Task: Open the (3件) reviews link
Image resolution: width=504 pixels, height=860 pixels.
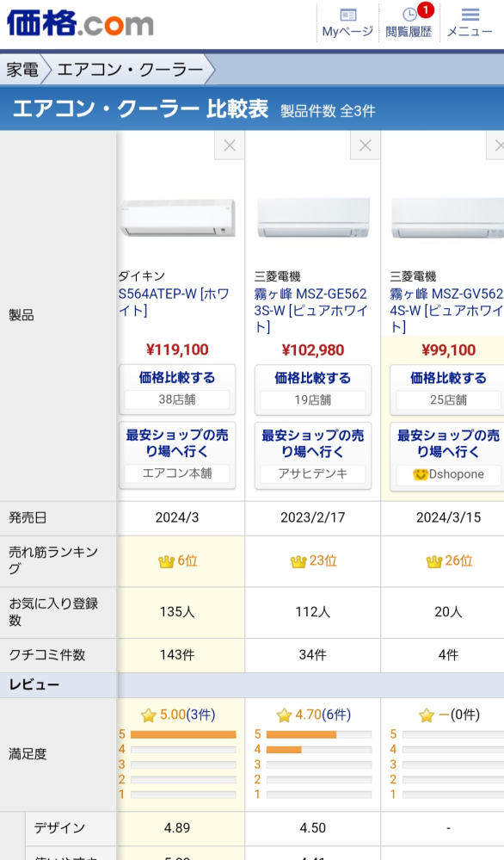Action: pos(200,715)
